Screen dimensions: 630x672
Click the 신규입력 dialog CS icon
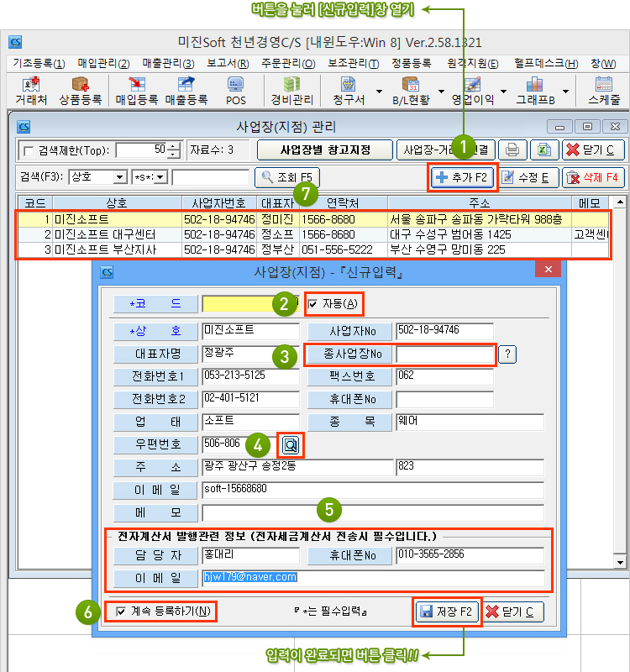107,272
